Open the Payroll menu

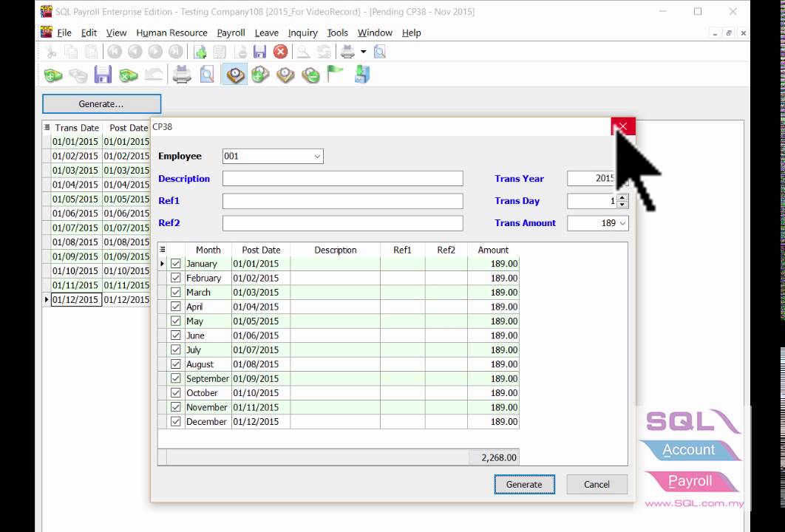[x=231, y=33]
